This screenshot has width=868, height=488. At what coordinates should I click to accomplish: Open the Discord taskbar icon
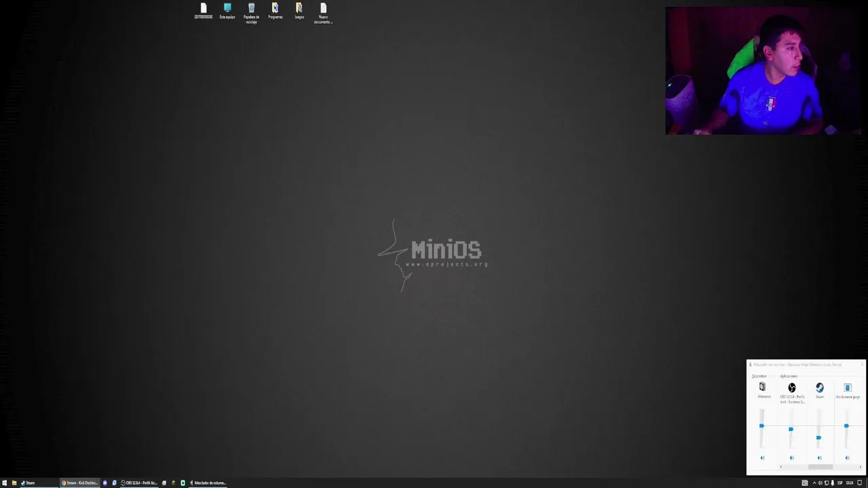(105, 483)
